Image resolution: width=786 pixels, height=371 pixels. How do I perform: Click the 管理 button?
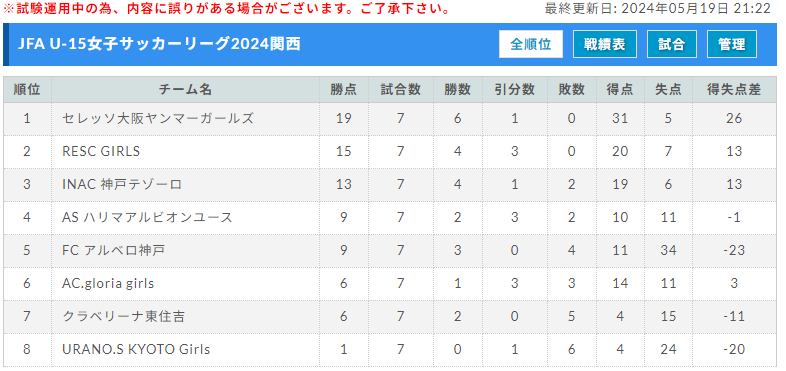pyautogui.click(x=731, y=44)
